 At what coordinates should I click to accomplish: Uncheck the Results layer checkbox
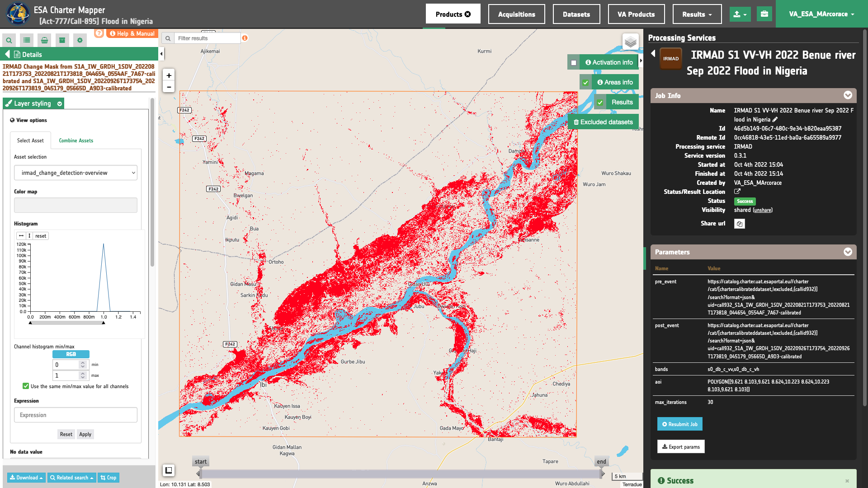pyautogui.click(x=600, y=103)
